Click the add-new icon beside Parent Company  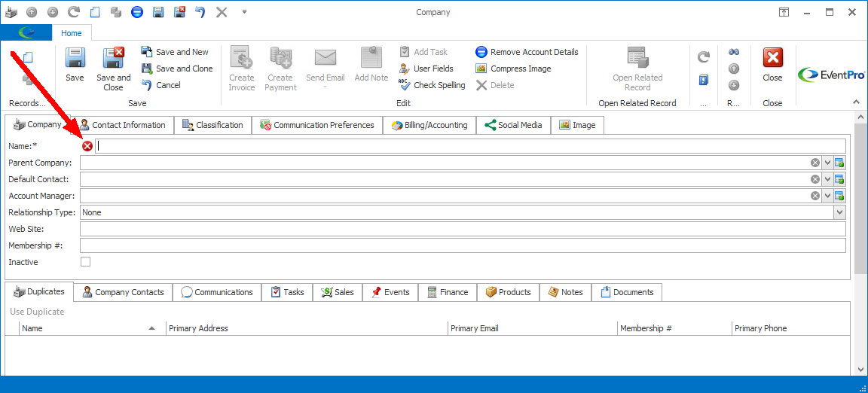click(x=840, y=163)
